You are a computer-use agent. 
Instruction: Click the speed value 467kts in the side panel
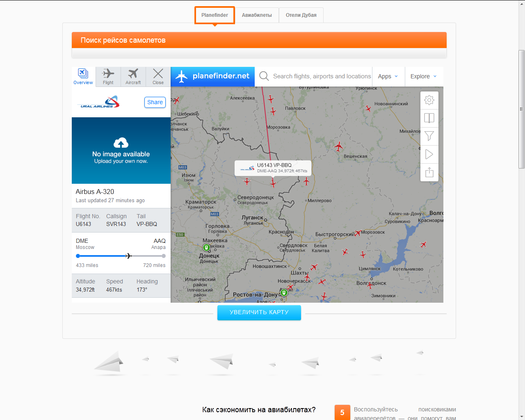pos(114,290)
